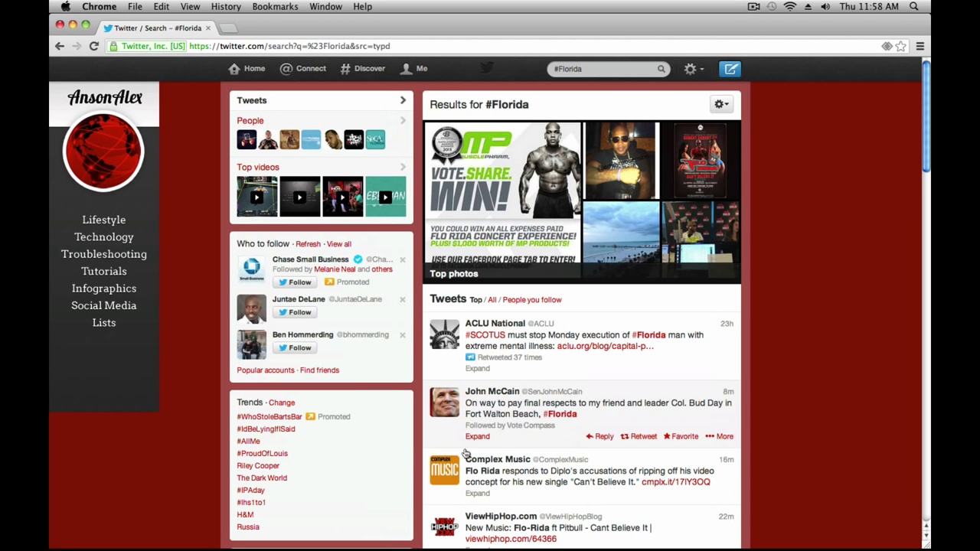The height and width of the screenshot is (551, 980).
Task: Click the Twitter Home icon
Action: [x=234, y=69]
